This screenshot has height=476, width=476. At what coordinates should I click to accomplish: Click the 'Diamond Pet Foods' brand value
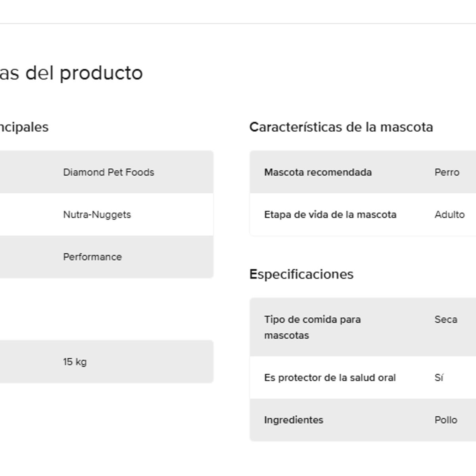pyautogui.click(x=108, y=172)
